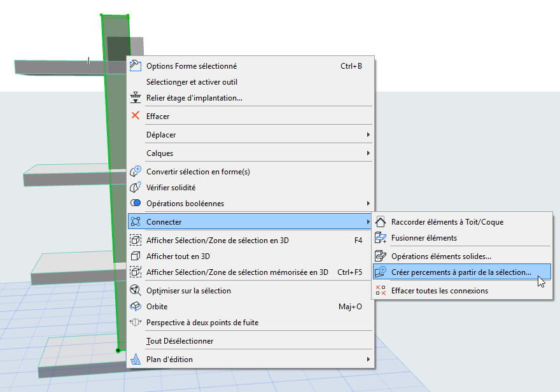Click the Effacer toutes les connexions icon
The height and width of the screenshot is (392, 560).
pos(381,290)
